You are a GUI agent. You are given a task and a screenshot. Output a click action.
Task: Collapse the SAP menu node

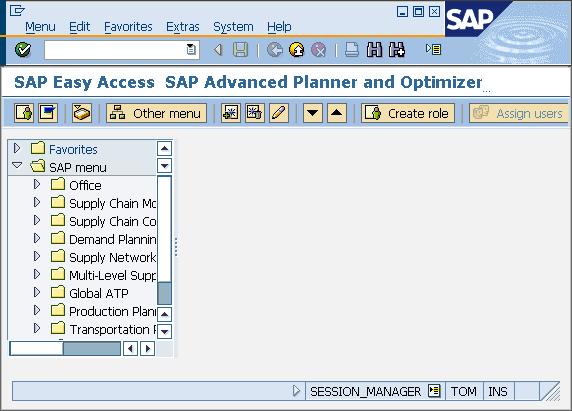(17, 166)
